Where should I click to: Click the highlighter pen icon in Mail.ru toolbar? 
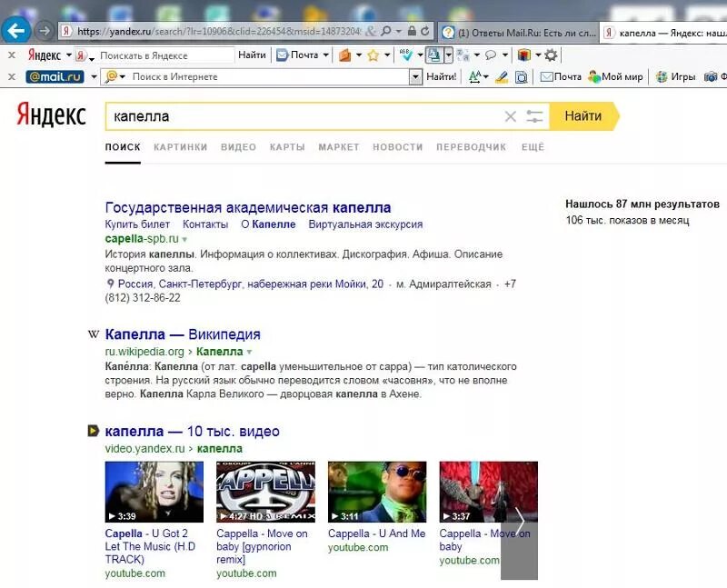(x=502, y=77)
